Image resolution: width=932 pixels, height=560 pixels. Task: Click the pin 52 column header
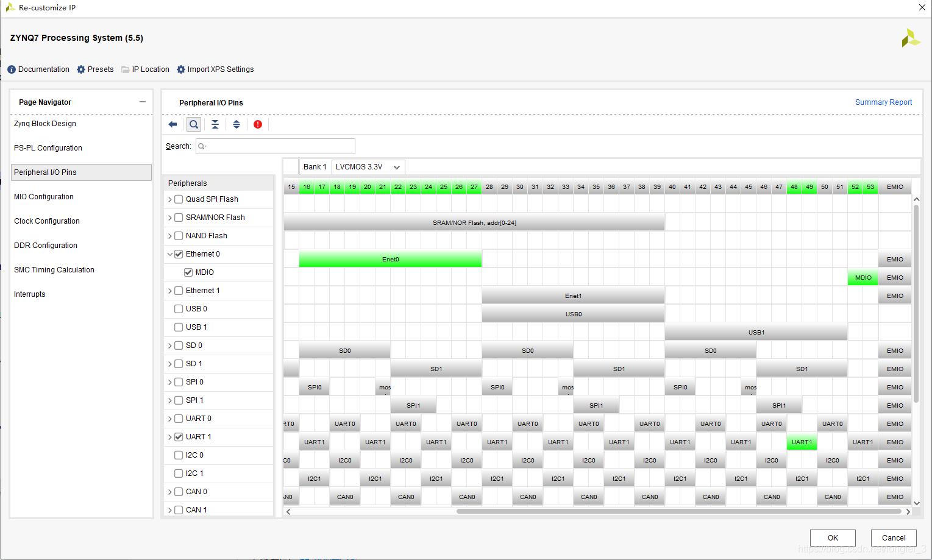(855, 187)
